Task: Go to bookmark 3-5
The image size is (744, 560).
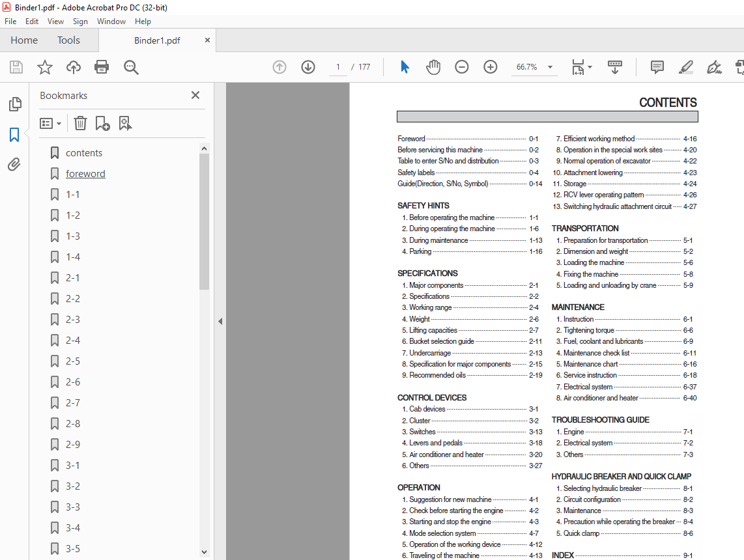Action: pos(72,549)
